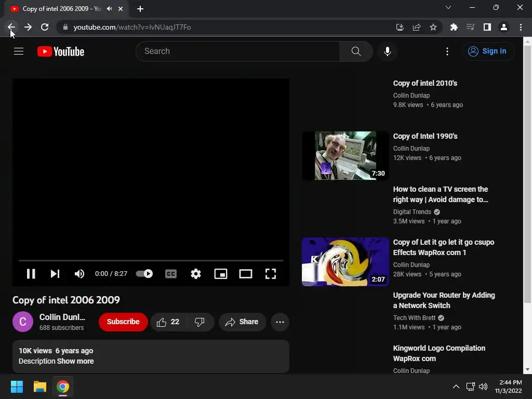Screen dimensions: 532x399
Task: Go to Digital Trends channel
Action: [412, 212]
